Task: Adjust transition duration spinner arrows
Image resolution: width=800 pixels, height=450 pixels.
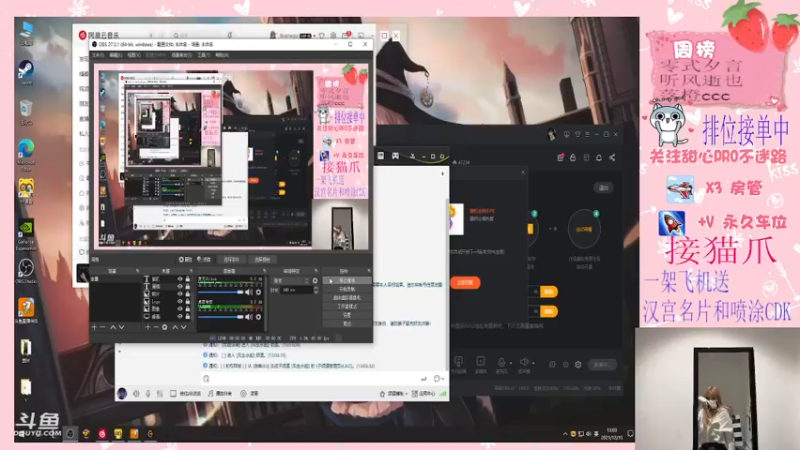Action: click(316, 290)
